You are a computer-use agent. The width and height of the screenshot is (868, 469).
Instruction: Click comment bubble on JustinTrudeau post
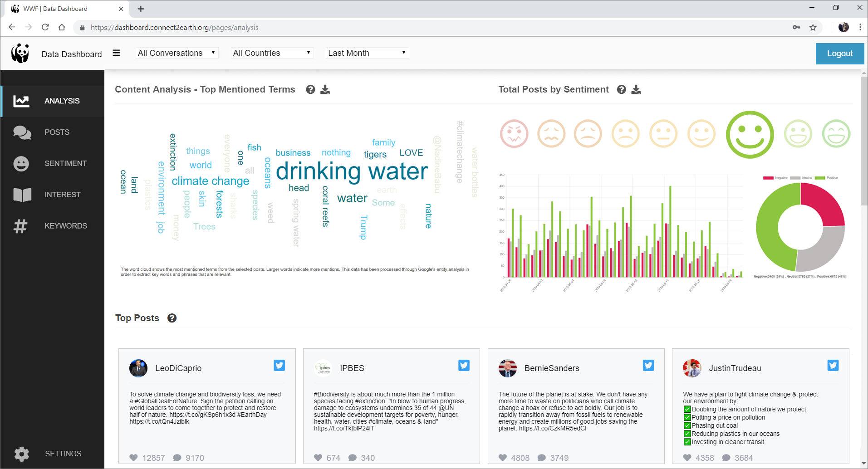pyautogui.click(x=726, y=458)
